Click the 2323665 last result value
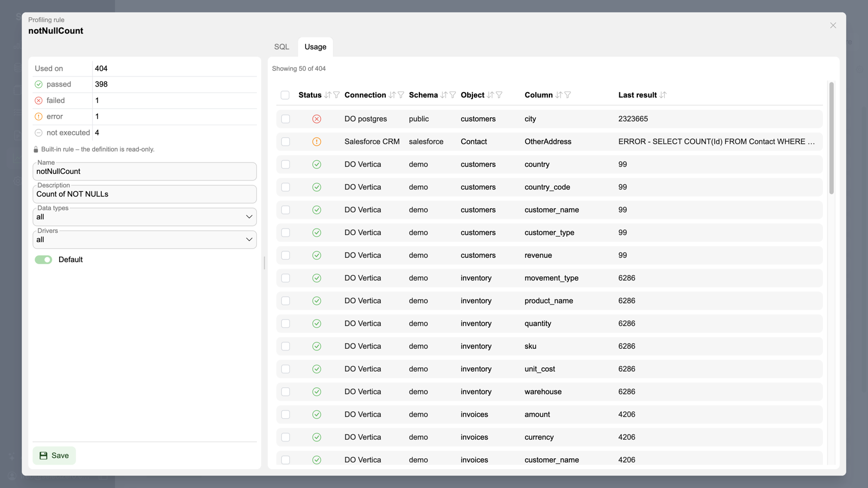 tap(633, 119)
